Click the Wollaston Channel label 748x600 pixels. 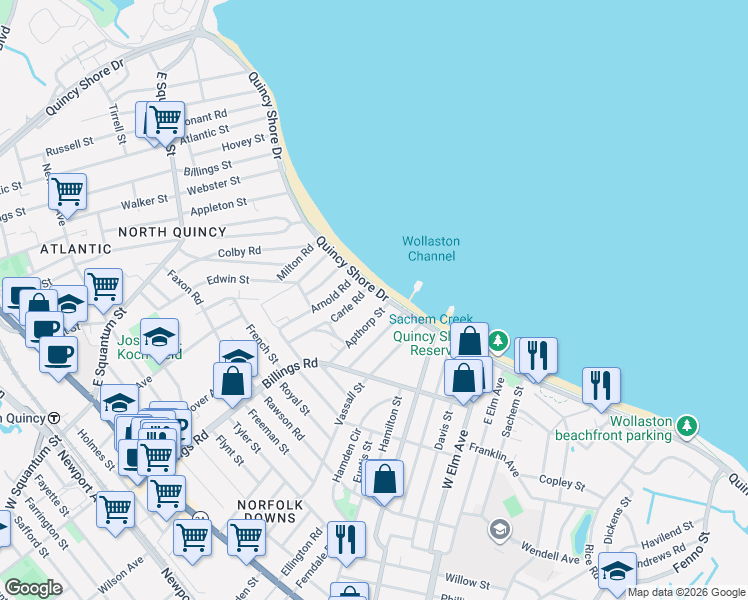[x=431, y=248]
